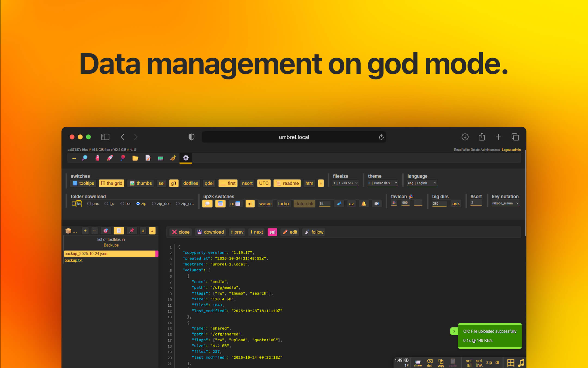Click the Logout admin link
The height and width of the screenshot is (368, 588).
[x=511, y=150]
